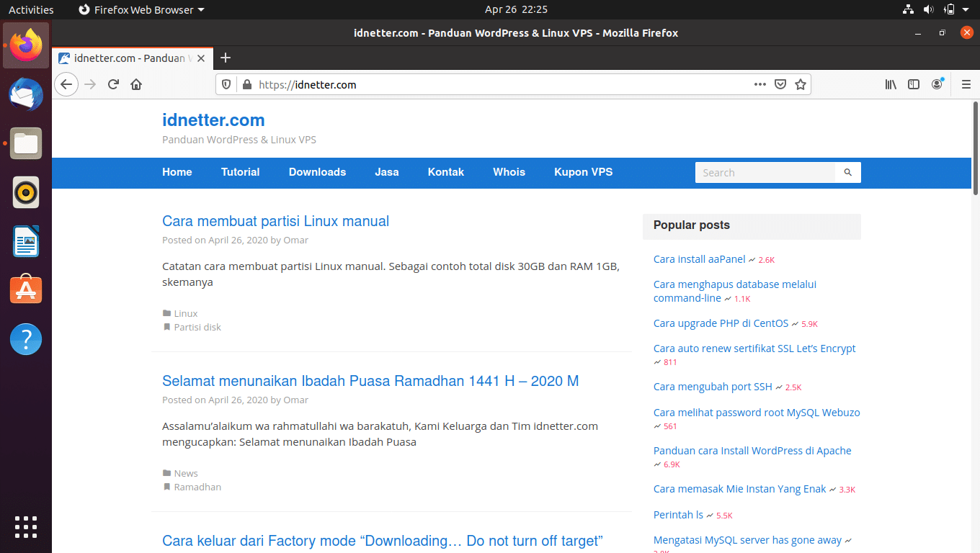Click the forward navigation arrow
980x553 pixels.
pyautogui.click(x=90, y=84)
